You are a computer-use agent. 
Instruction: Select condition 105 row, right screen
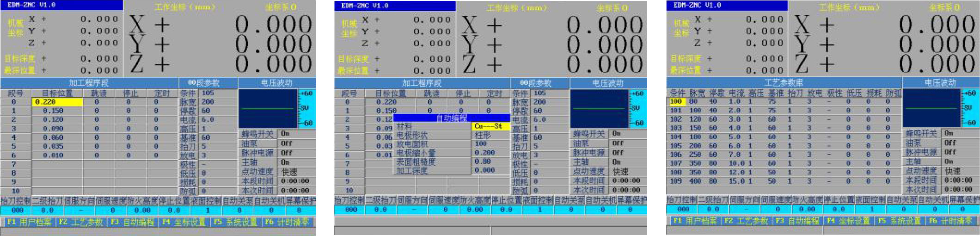click(784, 146)
